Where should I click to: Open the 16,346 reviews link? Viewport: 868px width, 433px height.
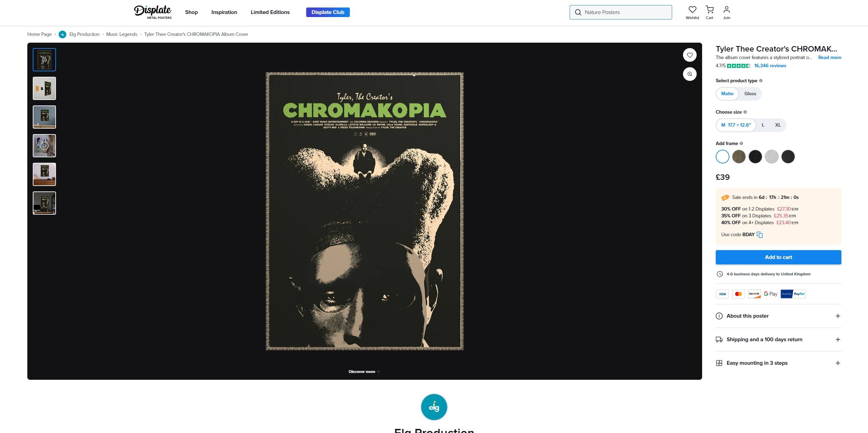pos(770,66)
